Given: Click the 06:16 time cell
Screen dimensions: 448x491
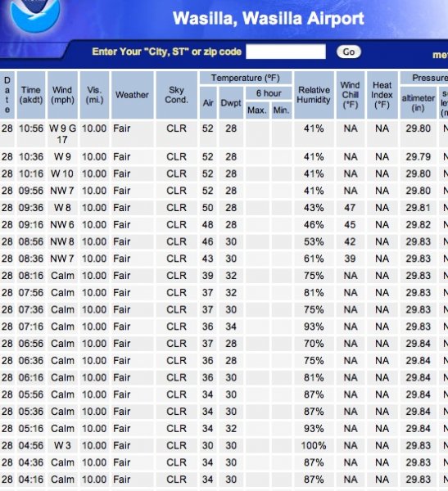Looking at the screenshot, I should [31, 377].
